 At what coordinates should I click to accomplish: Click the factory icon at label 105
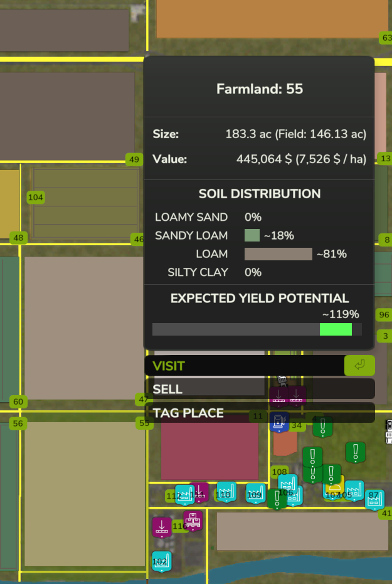click(354, 491)
